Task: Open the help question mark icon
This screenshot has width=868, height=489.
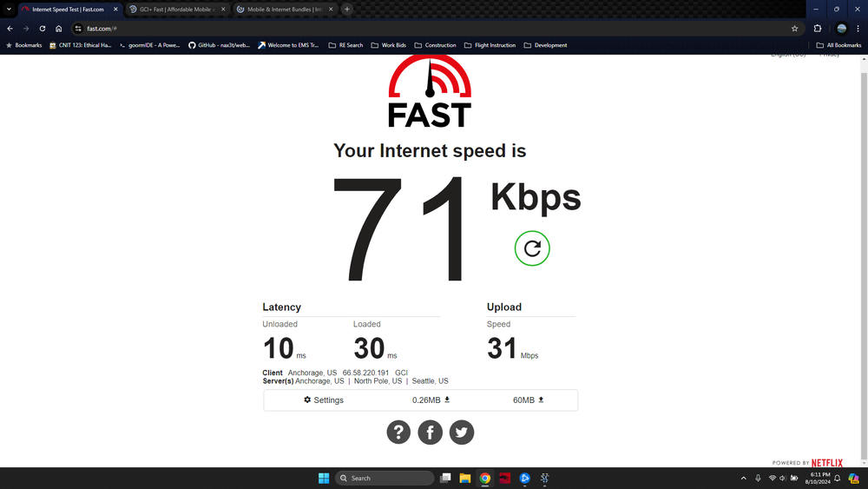Action: 398,432
